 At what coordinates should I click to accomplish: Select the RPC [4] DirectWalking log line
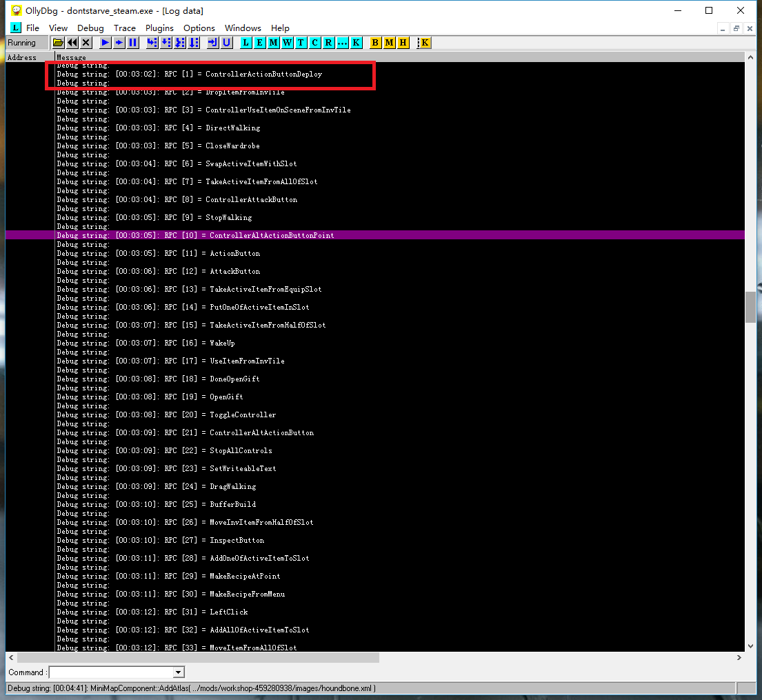[374, 128]
